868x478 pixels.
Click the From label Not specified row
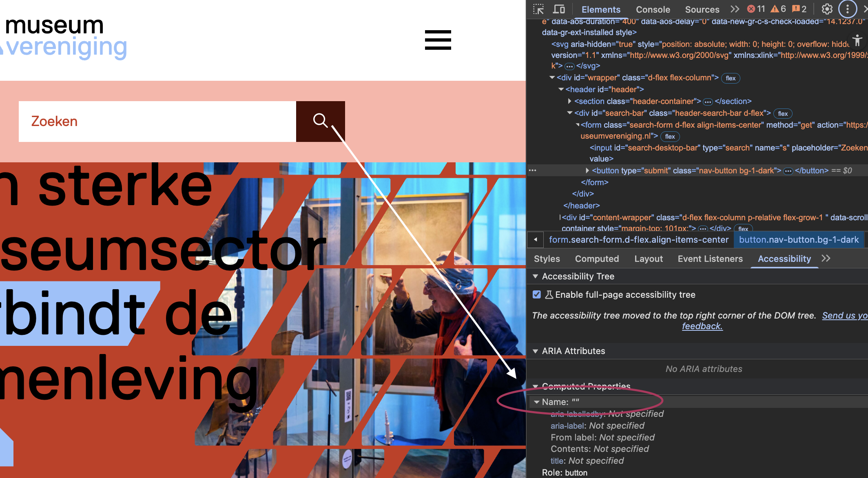602,437
